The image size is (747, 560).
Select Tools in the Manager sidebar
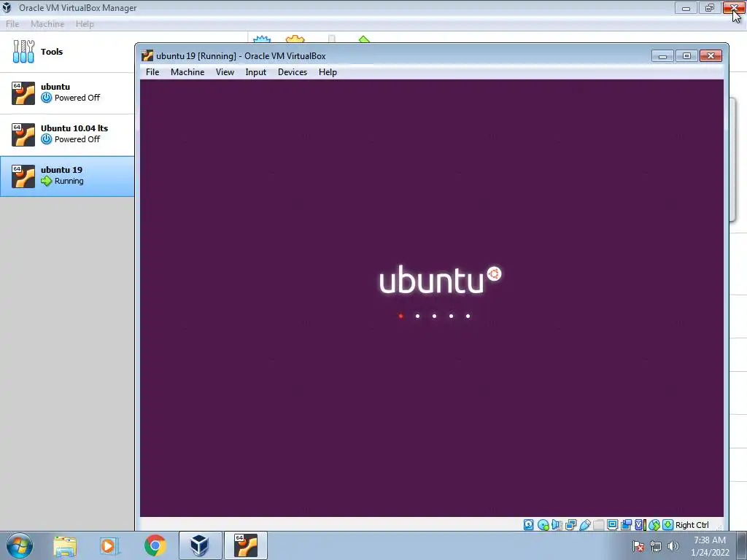coord(67,52)
